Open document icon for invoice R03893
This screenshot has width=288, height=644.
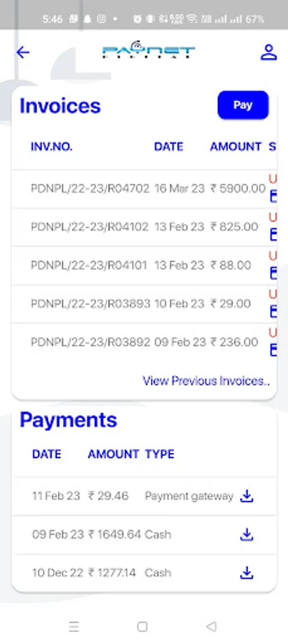273,312
